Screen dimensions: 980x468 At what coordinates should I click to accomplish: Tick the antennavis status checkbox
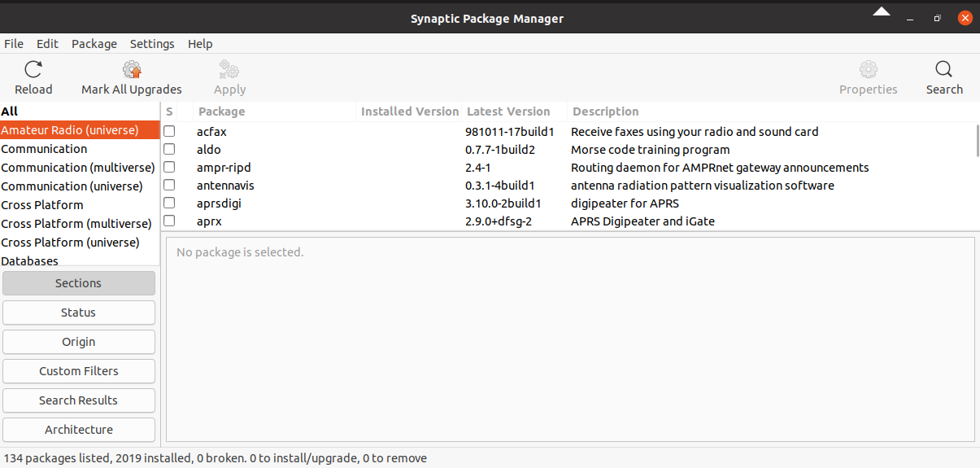[169, 186]
